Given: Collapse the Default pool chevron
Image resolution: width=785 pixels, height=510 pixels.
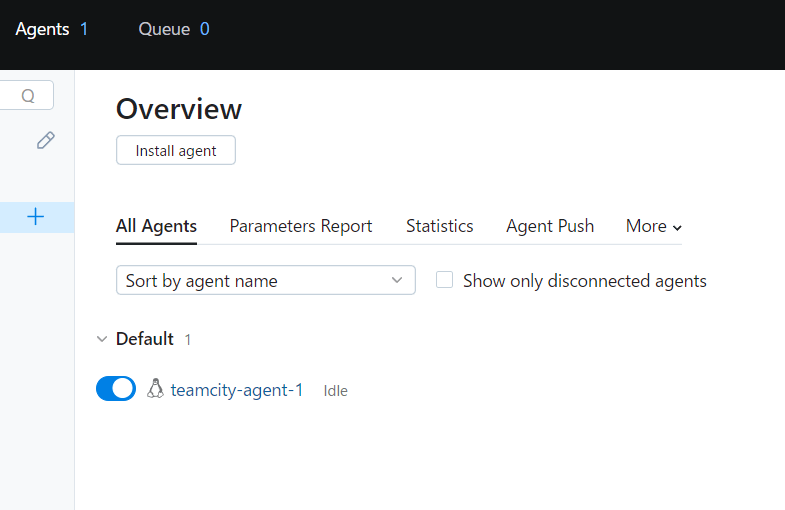Looking at the screenshot, I should click(x=101, y=339).
